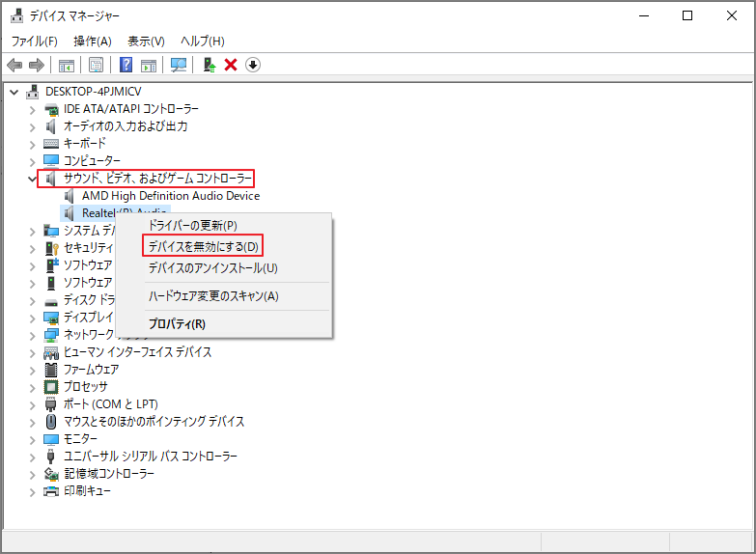Toggle action pane toolbar icon
This screenshot has width=756, height=554.
coord(149,65)
